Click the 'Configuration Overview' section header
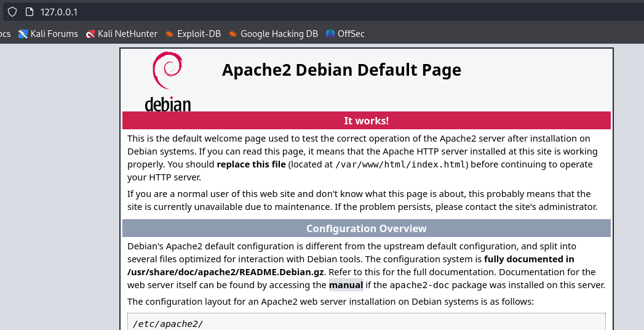Viewport: 644px width, 330px height. coord(366,228)
